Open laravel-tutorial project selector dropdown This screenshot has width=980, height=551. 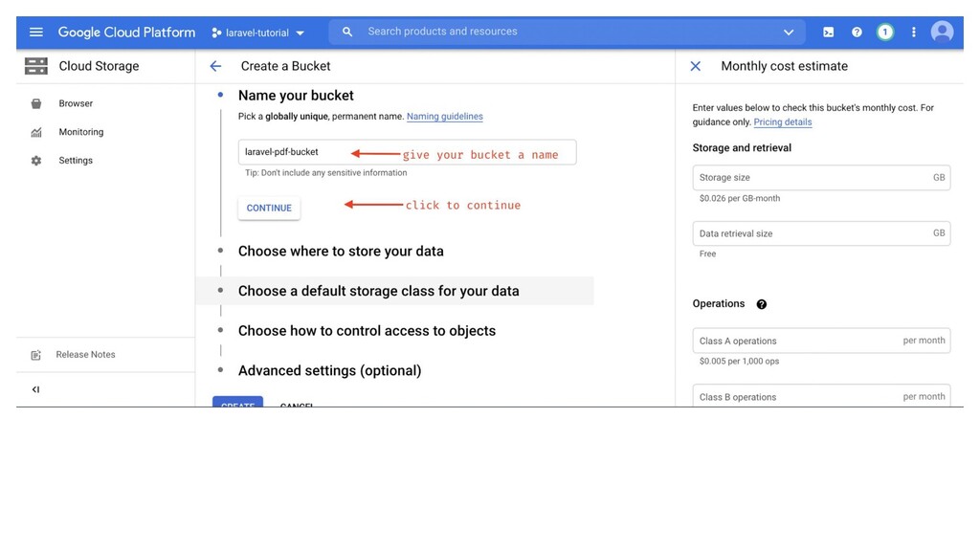(257, 33)
